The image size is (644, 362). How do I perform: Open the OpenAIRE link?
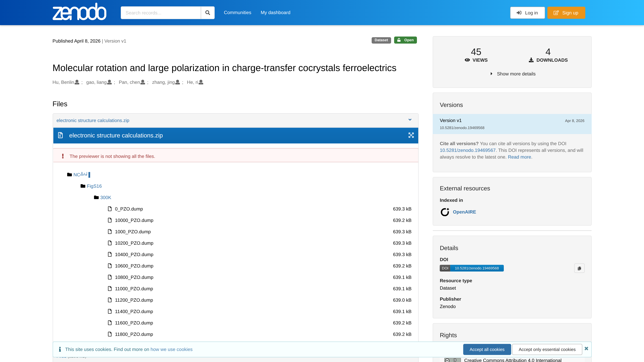coord(464,212)
